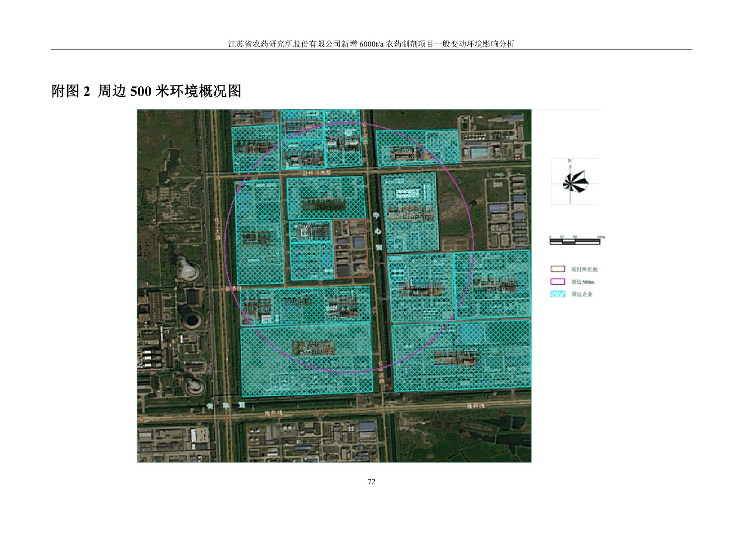756x535 pixels.
Task: Click the brown-outlined project site on map
Action: pos(351,249)
